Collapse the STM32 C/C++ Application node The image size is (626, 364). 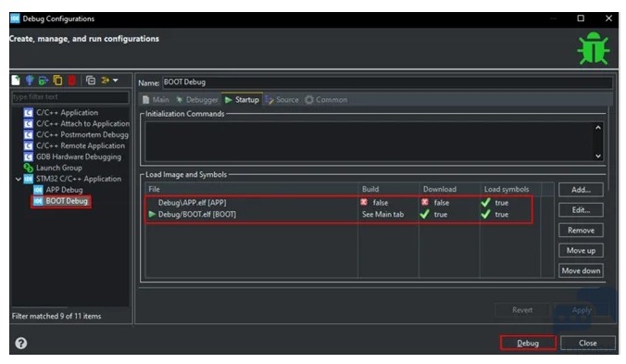click(18, 179)
